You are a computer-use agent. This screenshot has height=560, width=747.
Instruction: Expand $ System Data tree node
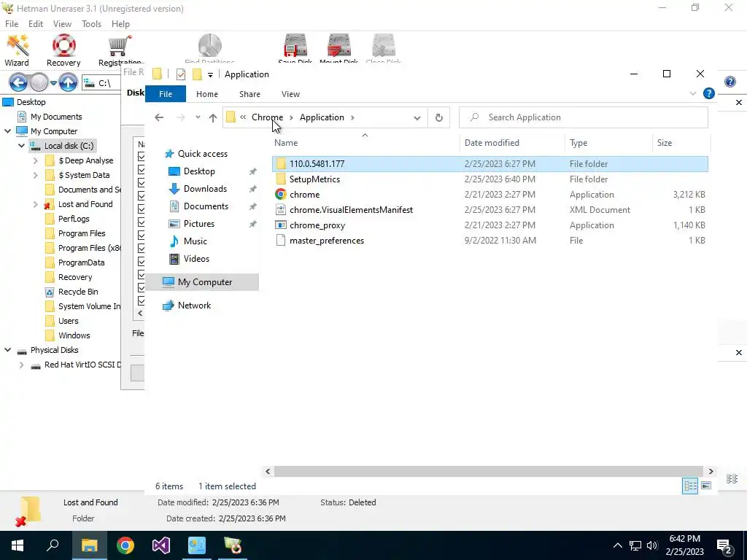(35, 175)
